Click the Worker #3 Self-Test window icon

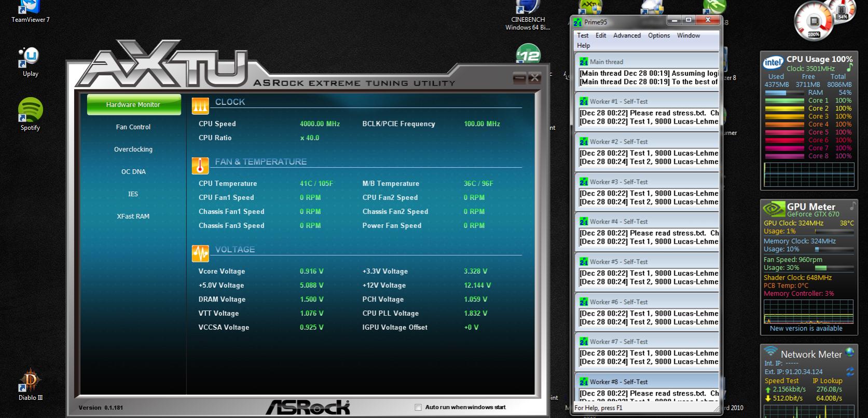click(584, 182)
